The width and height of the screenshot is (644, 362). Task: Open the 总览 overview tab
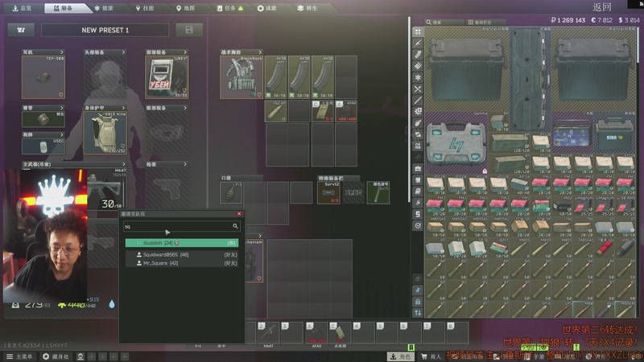point(23,8)
